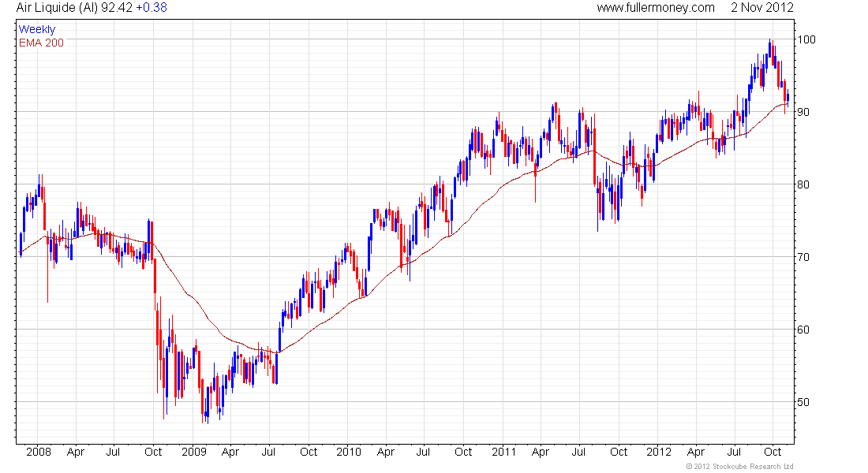
Task: Click the 70 price axis label
Action: click(803, 257)
